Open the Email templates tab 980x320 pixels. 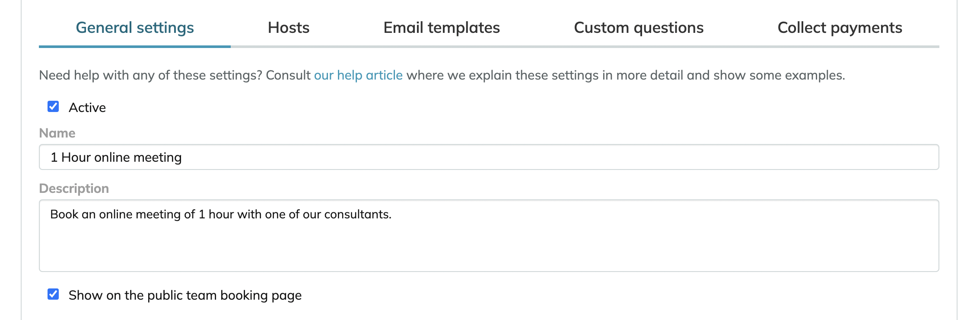tap(442, 28)
